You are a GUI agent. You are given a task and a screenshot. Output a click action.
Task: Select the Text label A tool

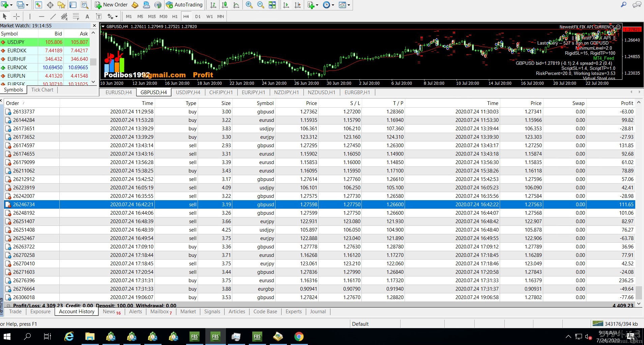pos(87,16)
